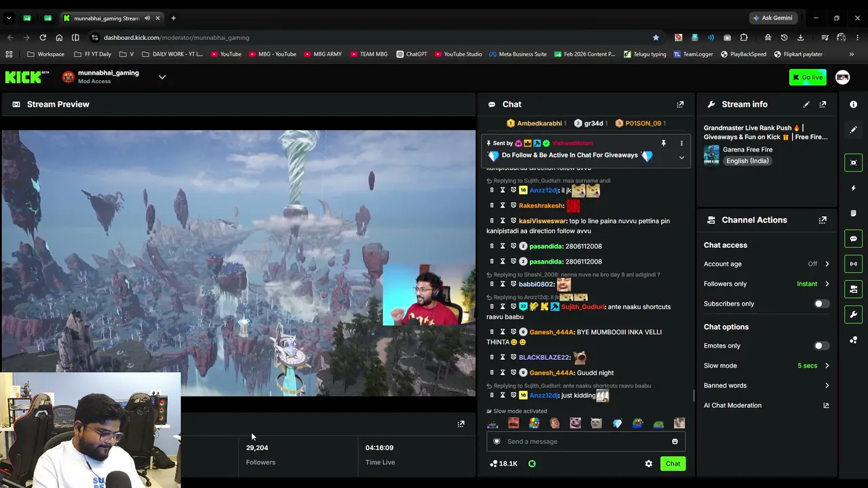The image size is (868, 488).
Task: Open the emoji picker in message box
Action: pyautogui.click(x=675, y=441)
